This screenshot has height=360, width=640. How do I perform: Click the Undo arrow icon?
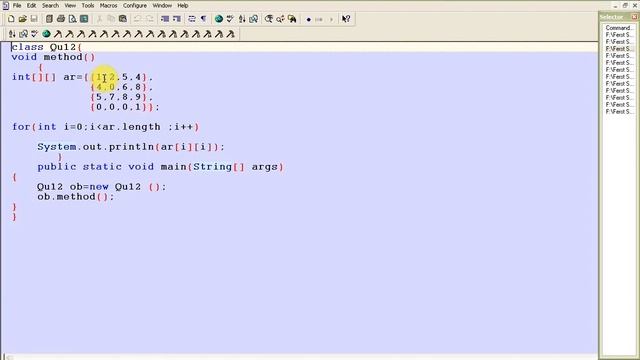pos(138,19)
